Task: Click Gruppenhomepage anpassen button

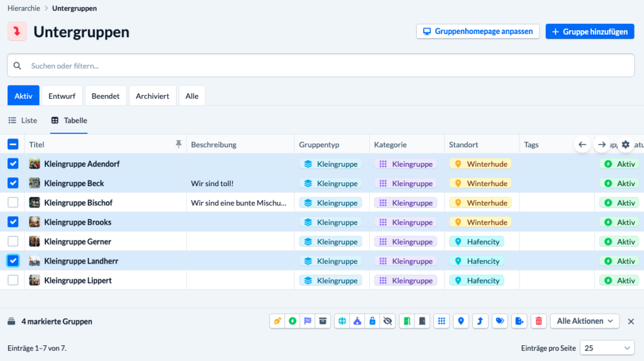Action: pos(478,31)
